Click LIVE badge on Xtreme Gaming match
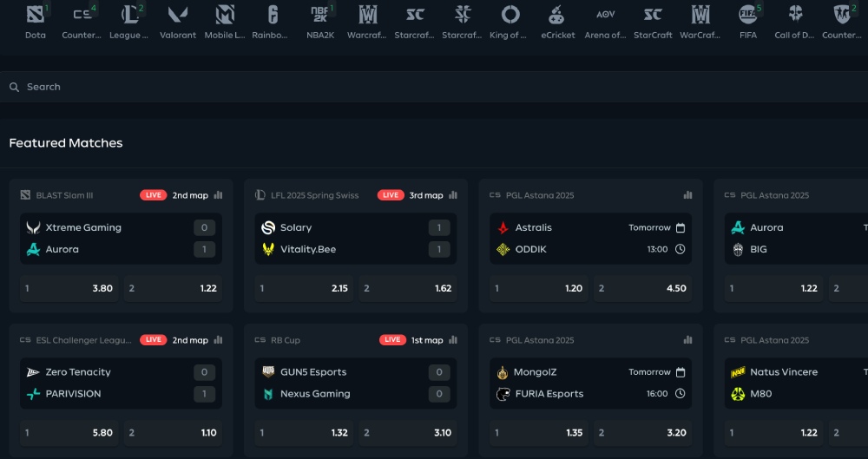This screenshot has width=868, height=459. (x=154, y=195)
